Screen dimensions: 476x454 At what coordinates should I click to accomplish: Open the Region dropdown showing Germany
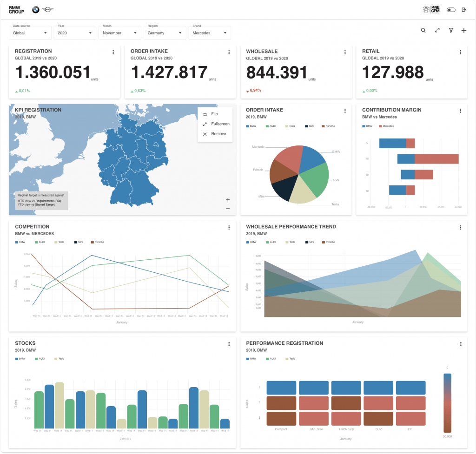click(x=165, y=33)
